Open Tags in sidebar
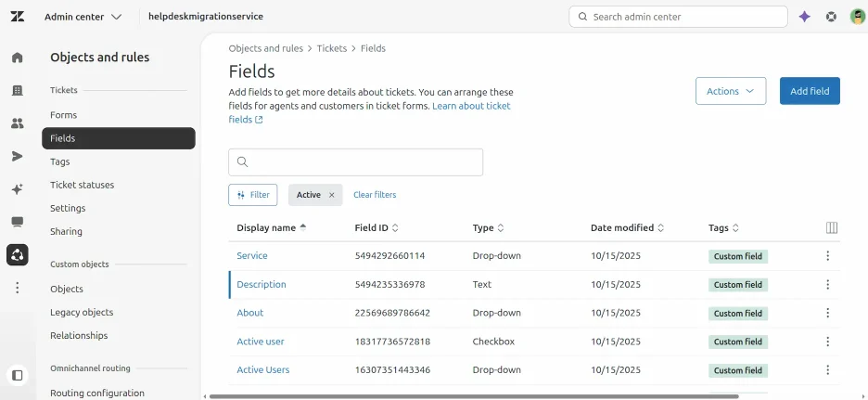Screen dimensions: 868x400 [x=59, y=161]
